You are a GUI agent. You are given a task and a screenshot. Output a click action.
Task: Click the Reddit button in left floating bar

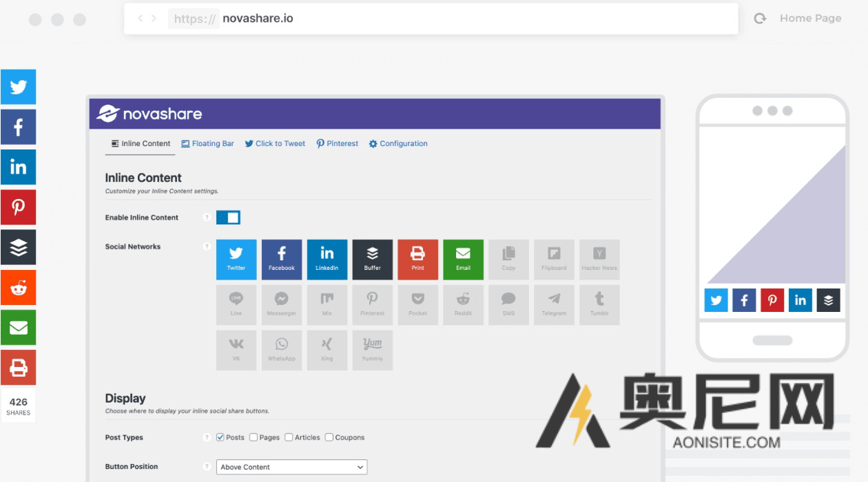(x=18, y=287)
